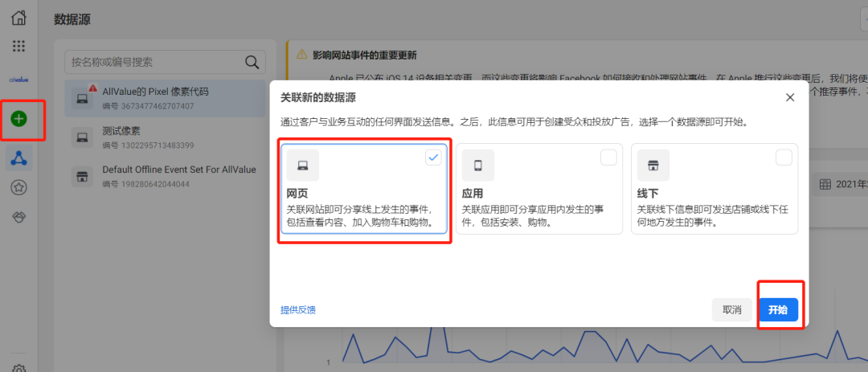Viewport: 868px width, 372px height.
Task: Open the 2021年 date range picker
Action: pyautogui.click(x=839, y=184)
